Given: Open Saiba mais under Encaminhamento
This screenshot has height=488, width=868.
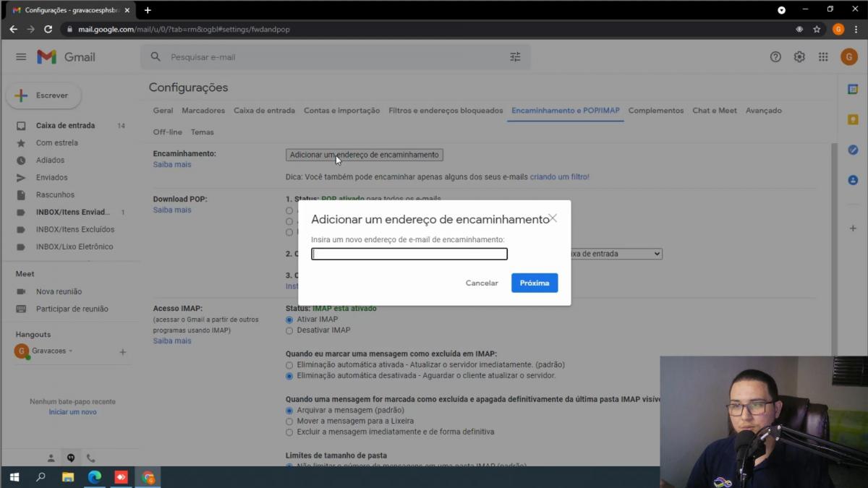Looking at the screenshot, I should [172, 165].
